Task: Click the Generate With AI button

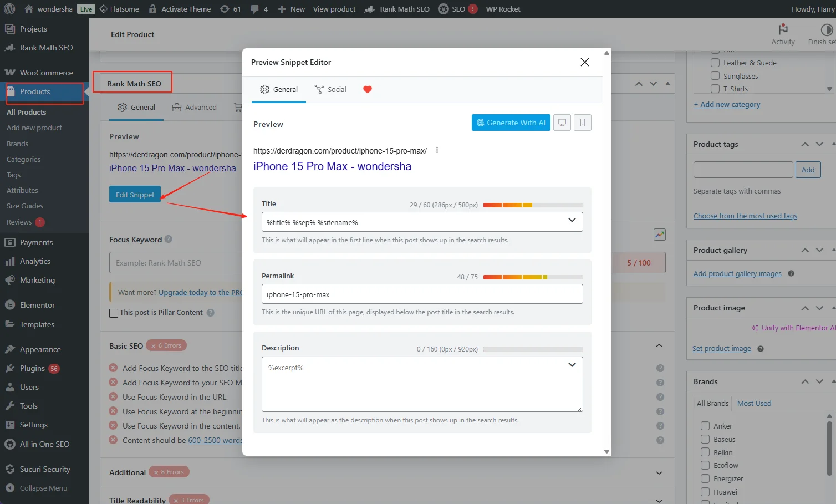Action: (x=511, y=123)
